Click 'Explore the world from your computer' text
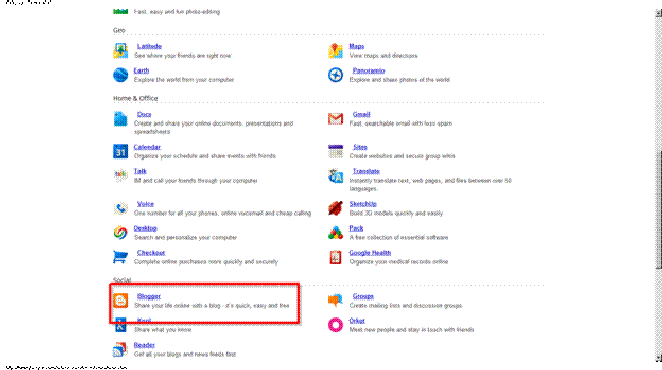Screen dimensions: 662x370 [x=184, y=79]
